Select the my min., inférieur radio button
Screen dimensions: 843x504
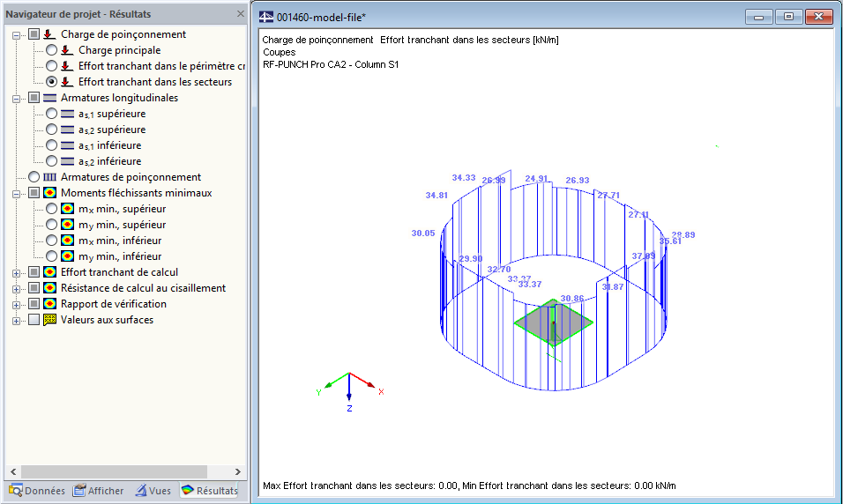[51, 256]
